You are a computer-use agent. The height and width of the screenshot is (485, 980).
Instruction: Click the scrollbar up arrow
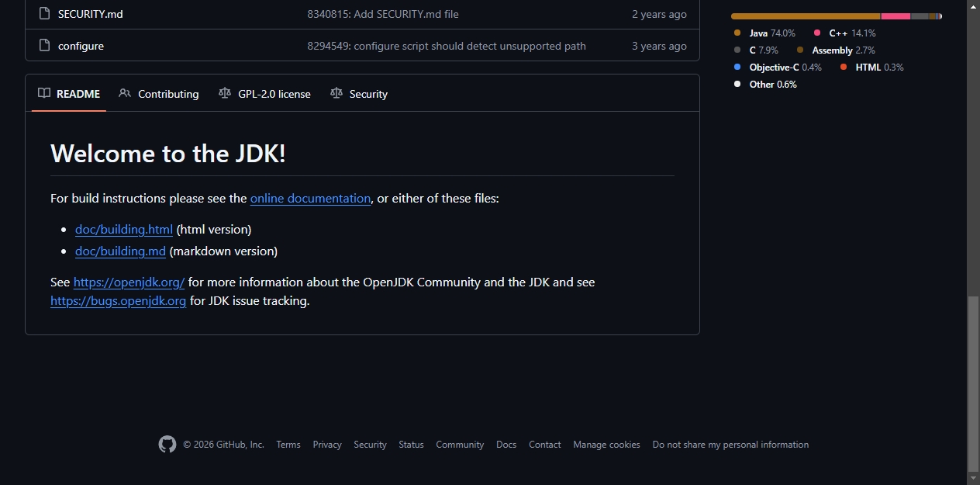tap(973, 6)
